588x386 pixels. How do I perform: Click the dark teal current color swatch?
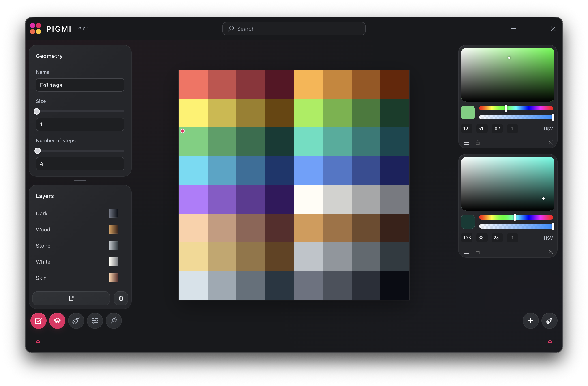[468, 222]
